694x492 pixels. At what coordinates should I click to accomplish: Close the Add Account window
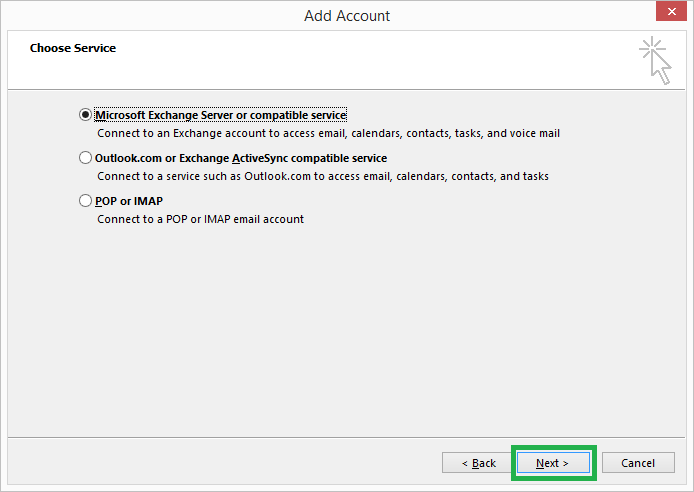point(671,11)
